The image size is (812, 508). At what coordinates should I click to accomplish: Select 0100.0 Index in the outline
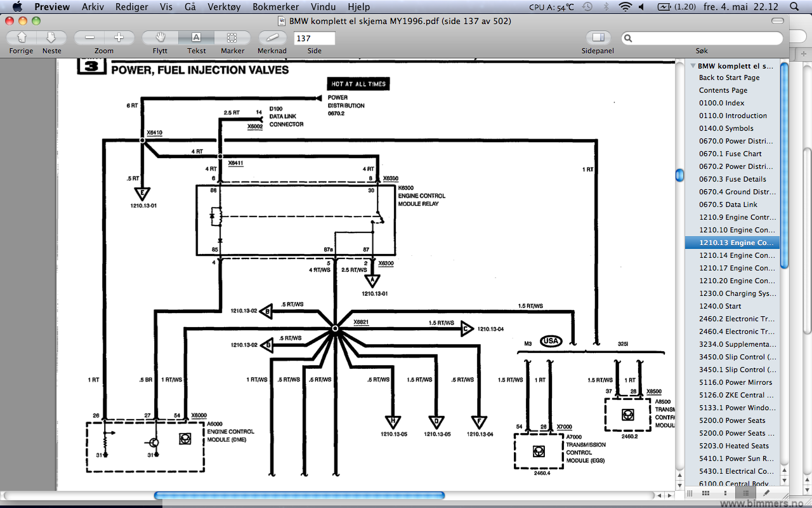click(x=722, y=103)
